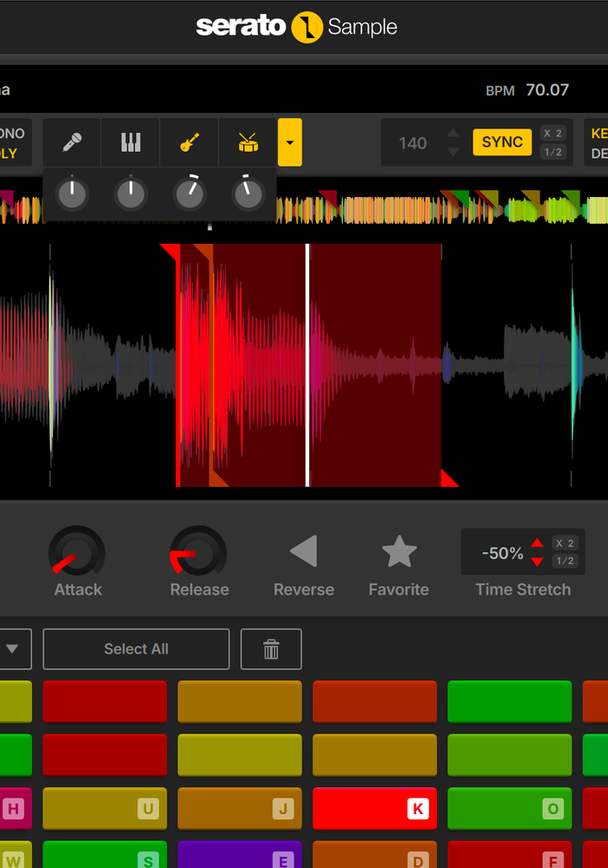Click the X 2 button beside SYNC

click(x=552, y=133)
